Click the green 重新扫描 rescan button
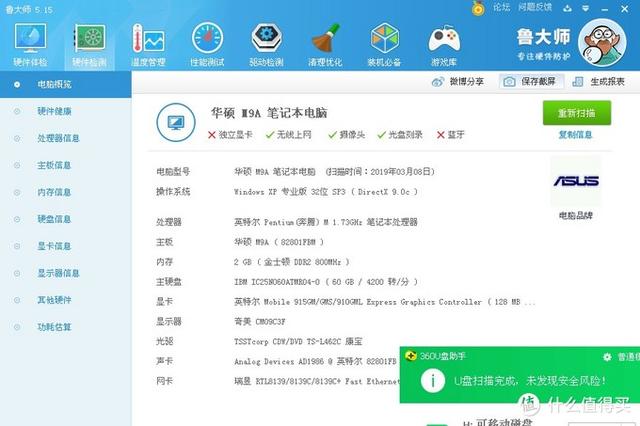This screenshot has height=426, width=640. coord(576,113)
